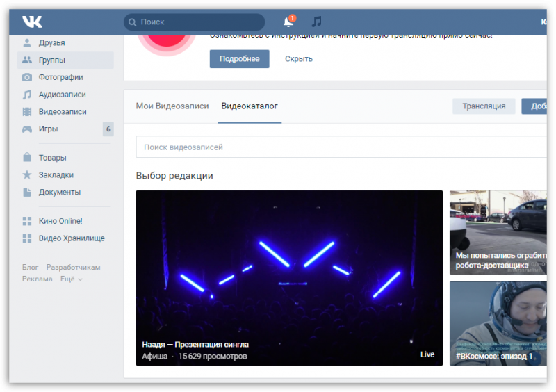
Task: Click the VK logo icon
Action: (x=32, y=22)
